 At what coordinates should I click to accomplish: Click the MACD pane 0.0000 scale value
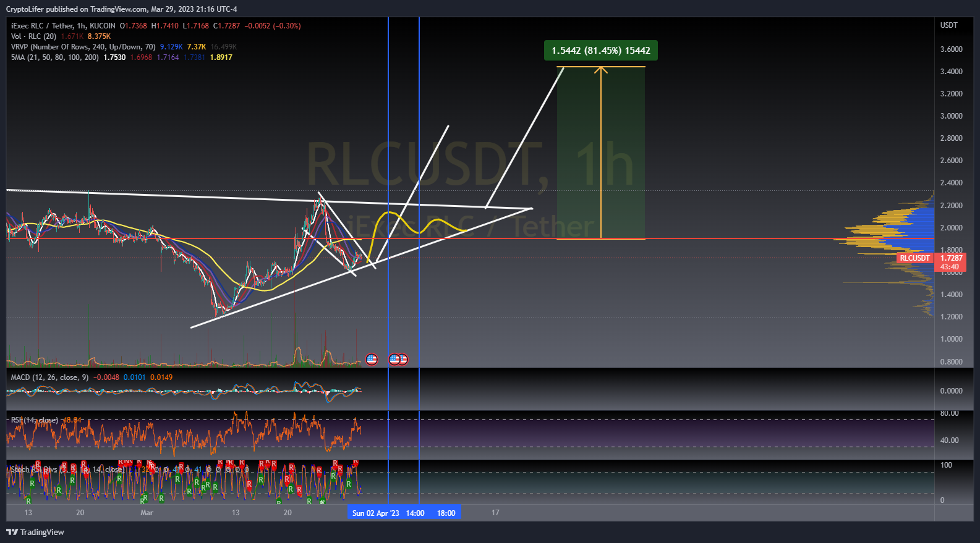point(952,391)
